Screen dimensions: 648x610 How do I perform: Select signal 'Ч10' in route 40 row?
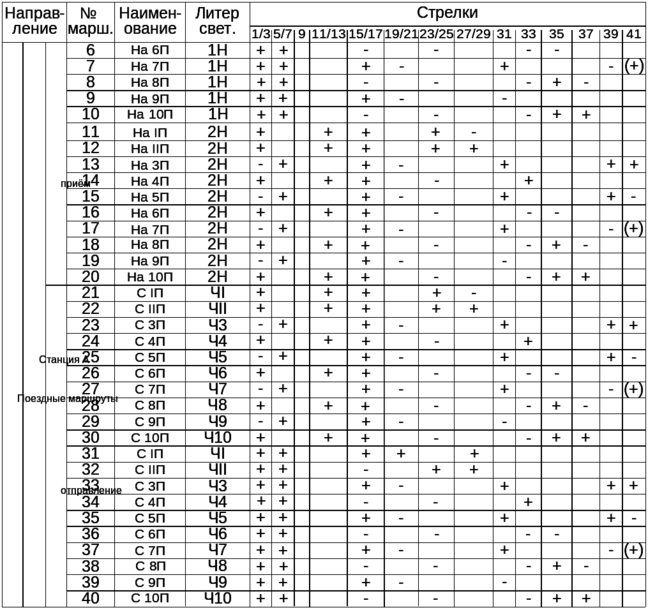tap(218, 598)
